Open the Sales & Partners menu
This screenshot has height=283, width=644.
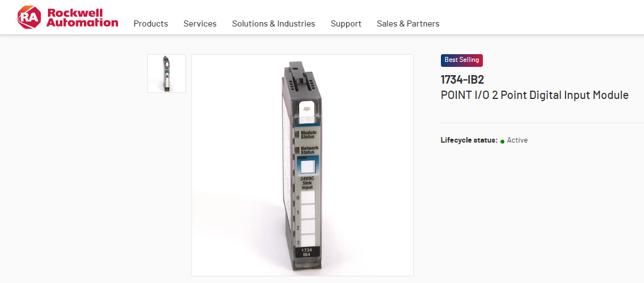[x=408, y=24]
